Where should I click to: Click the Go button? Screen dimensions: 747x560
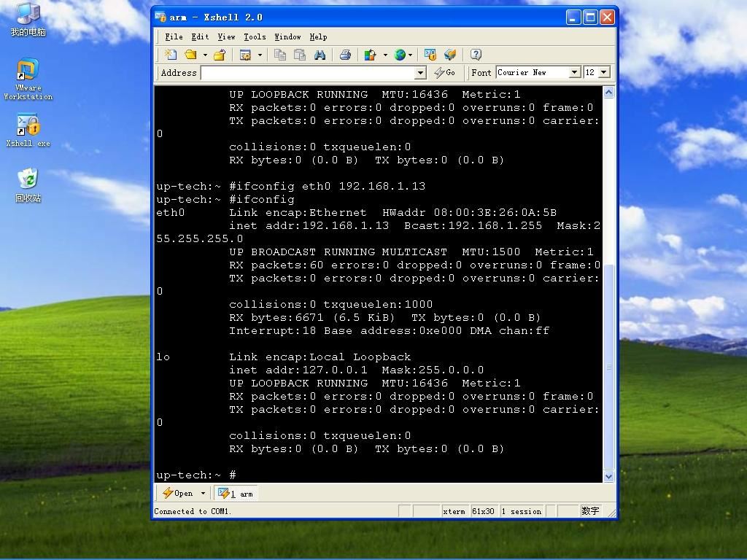[444, 73]
